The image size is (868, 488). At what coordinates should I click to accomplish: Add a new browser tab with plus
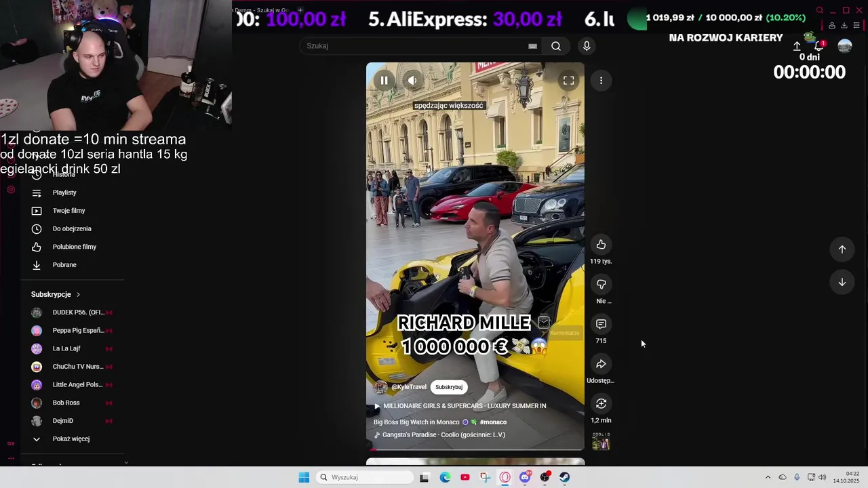[300, 10]
